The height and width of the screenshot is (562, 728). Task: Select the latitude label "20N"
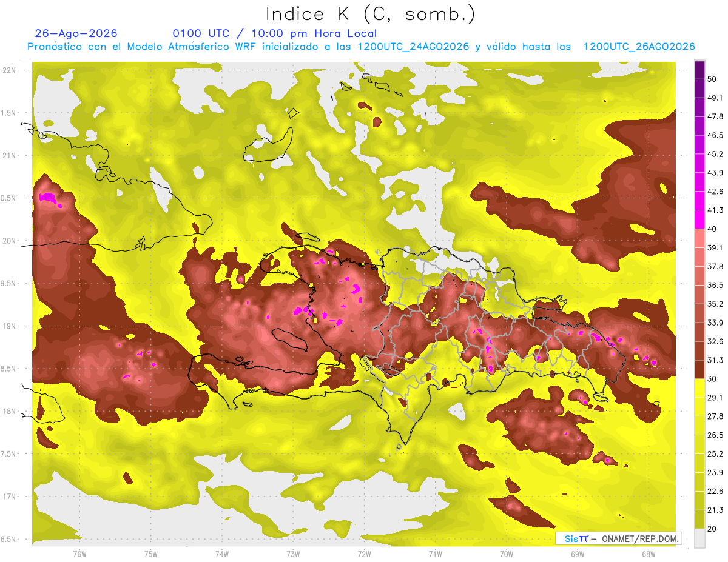10,241
